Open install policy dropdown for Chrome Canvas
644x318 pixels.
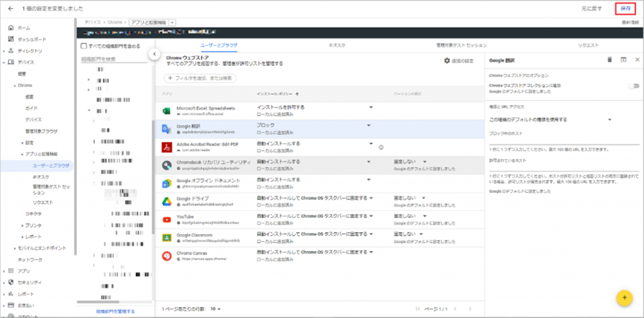(371, 252)
